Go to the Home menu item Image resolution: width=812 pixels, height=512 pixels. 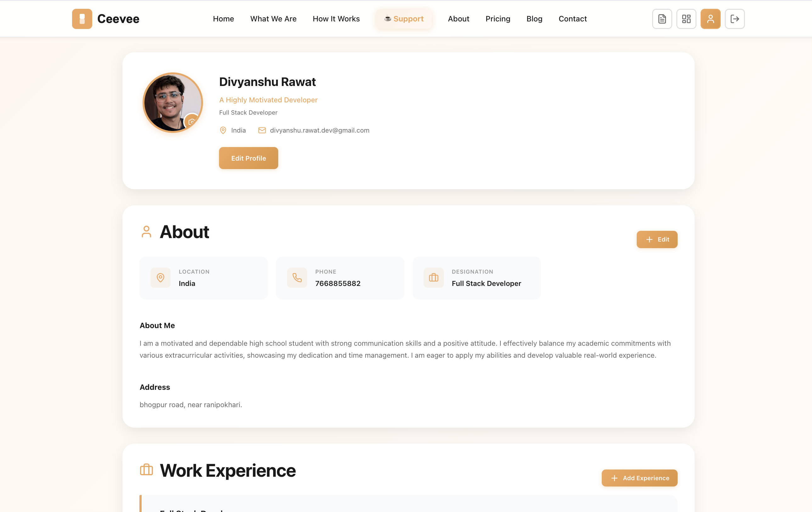point(223,19)
